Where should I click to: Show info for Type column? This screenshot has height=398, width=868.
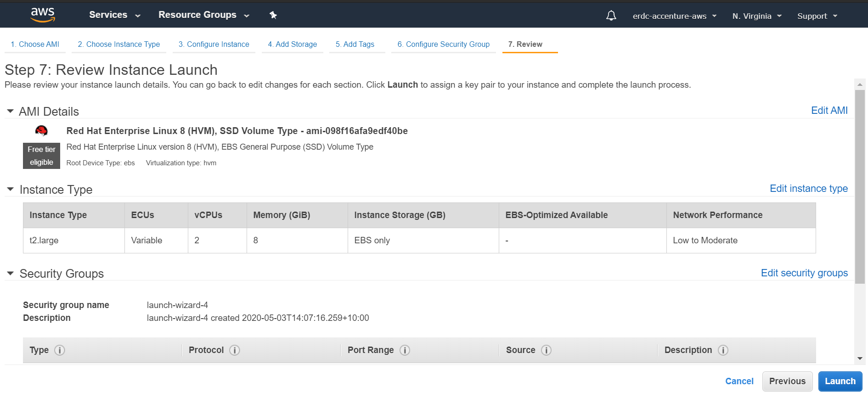60,350
